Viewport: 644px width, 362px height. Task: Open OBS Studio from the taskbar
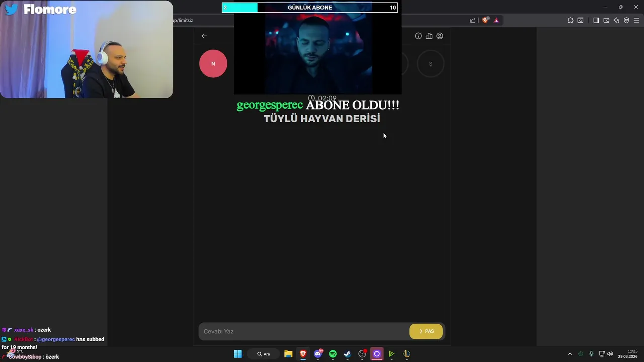362,354
